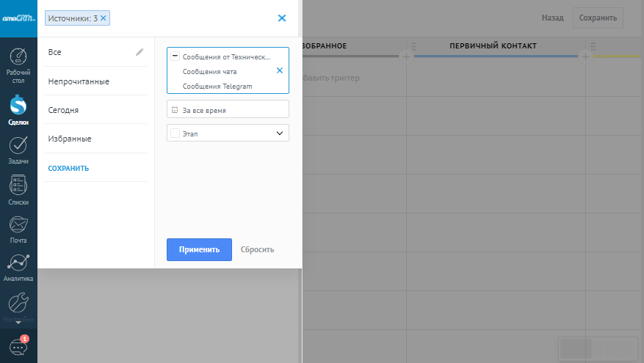Go to Задачи in sidebar

(x=18, y=149)
